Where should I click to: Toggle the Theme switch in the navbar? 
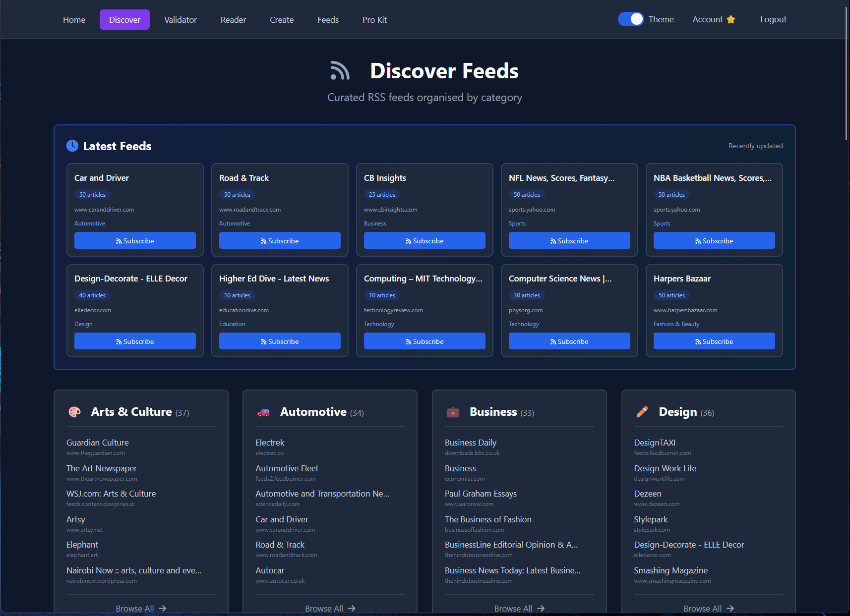(x=630, y=19)
